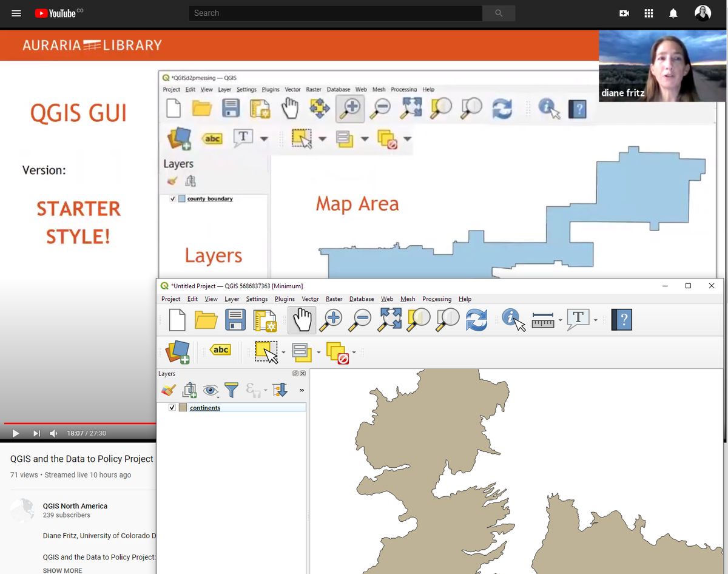Open Data Source Manager in Untitled Project window
This screenshot has height=574, width=728.
[178, 352]
